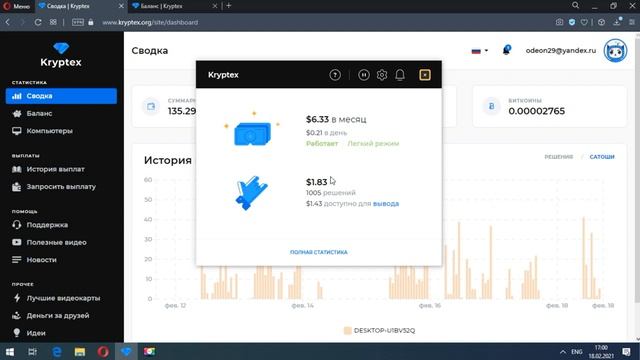The width and height of the screenshot is (640, 360).
Task: Close the Сводка | Kryptex browser tab
Action: [121, 6]
